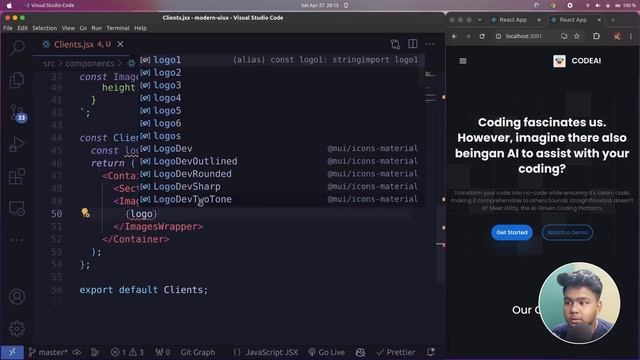Viewport: 640px width, 360px height.
Task: Bookmark this page with star icon
Action: tap(577, 36)
